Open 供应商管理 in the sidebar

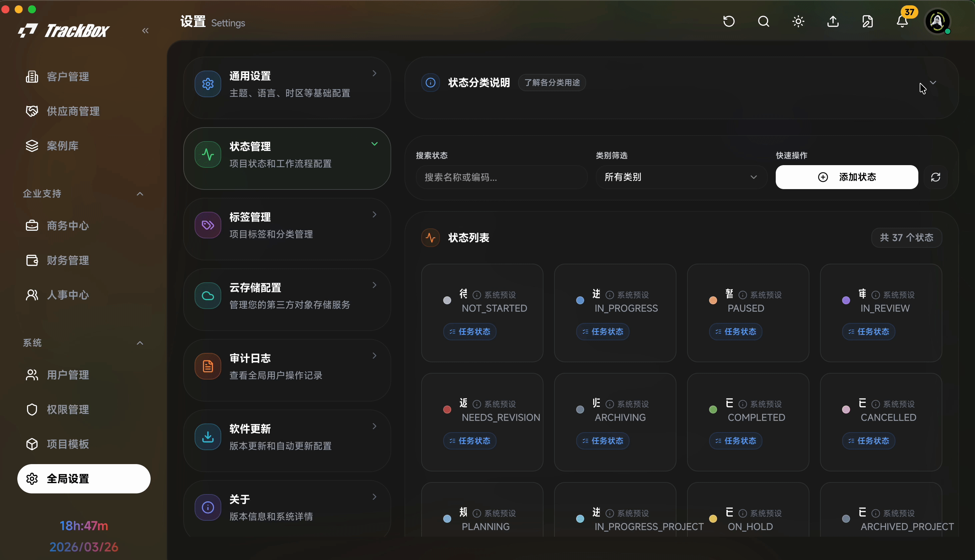click(84, 111)
